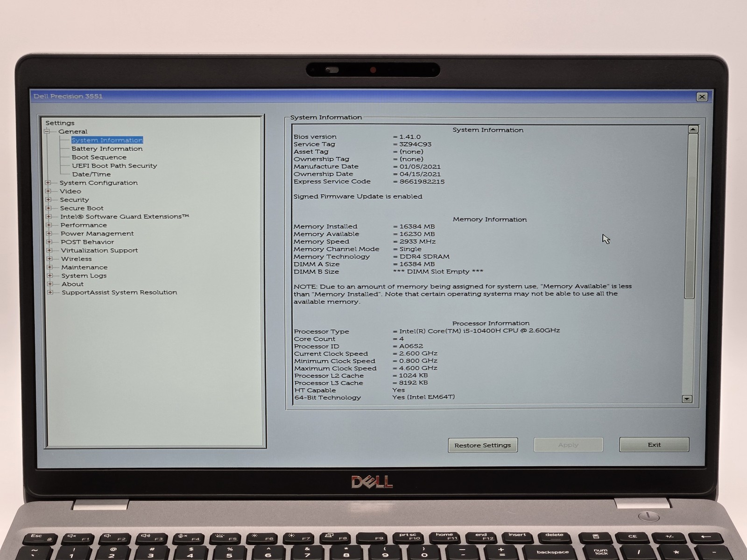747x560 pixels.
Task: Click scrollbar down arrow in System Information
Action: (687, 399)
